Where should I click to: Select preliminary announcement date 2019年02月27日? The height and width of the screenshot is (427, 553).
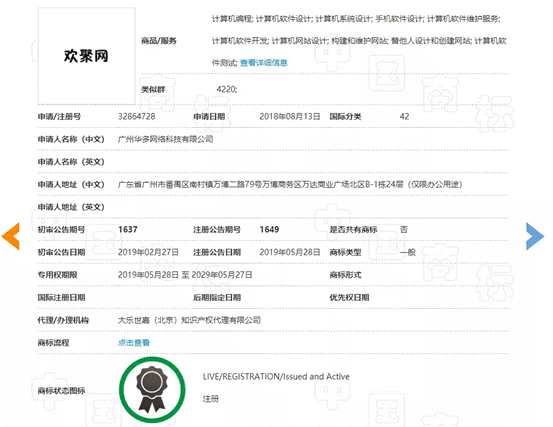148,252
